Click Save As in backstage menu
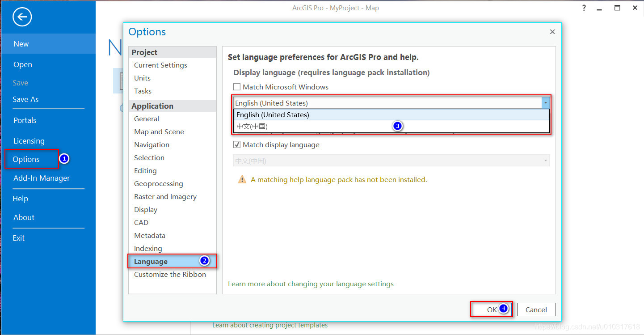Viewport: 644px width, 335px height. click(x=25, y=99)
